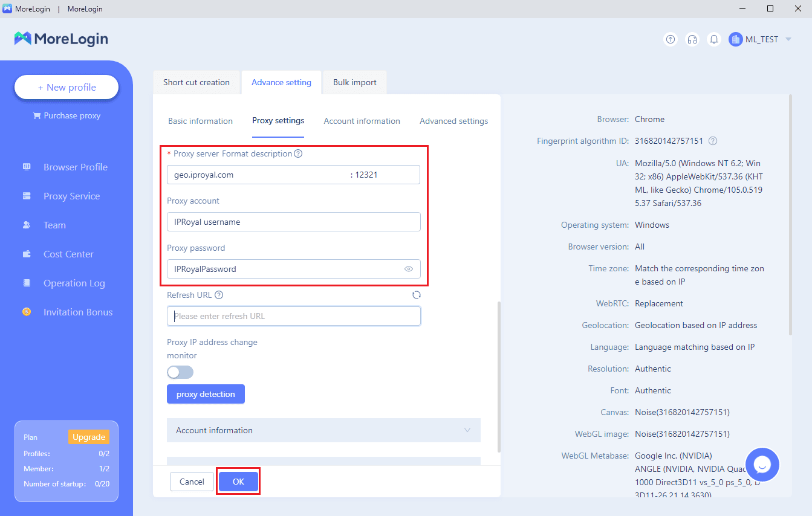812x516 pixels.
Task: Click the refresh arrows icon above URL field
Action: click(x=417, y=295)
